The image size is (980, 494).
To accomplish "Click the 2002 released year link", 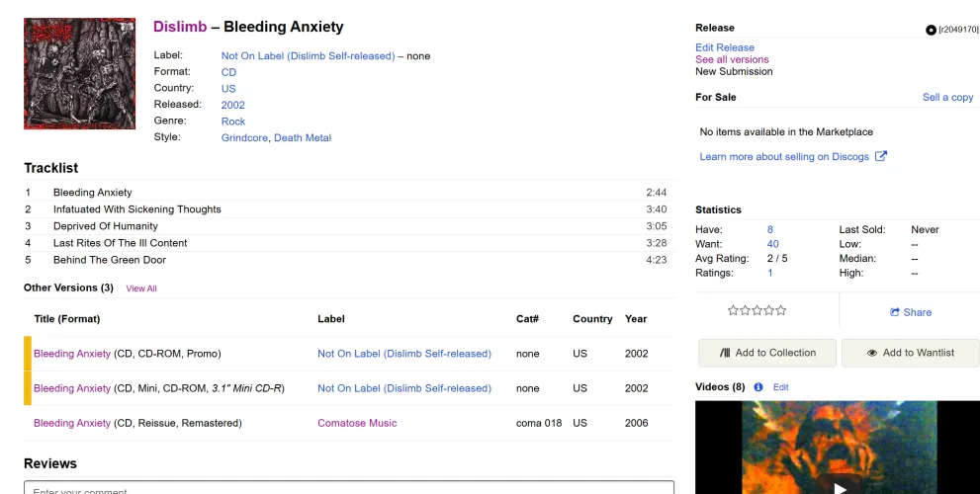I will pyautogui.click(x=233, y=105).
